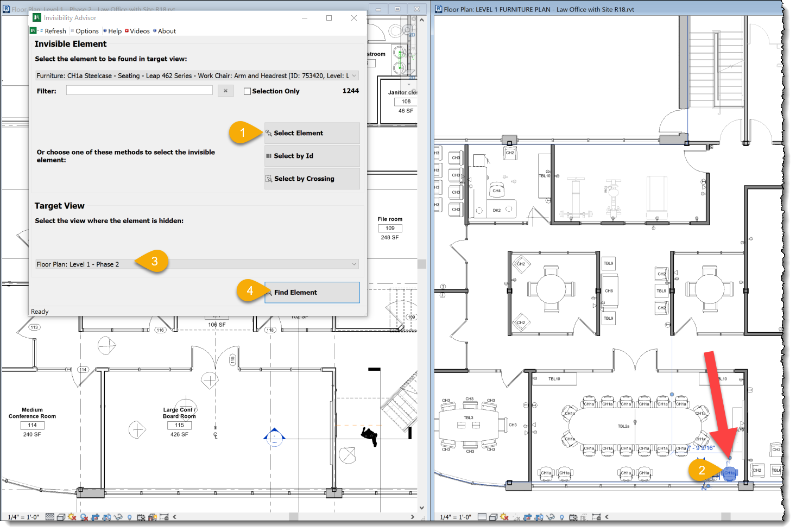Toggle Crop View on the right view control bar
Screen dimensions: 796x532
click(528, 517)
